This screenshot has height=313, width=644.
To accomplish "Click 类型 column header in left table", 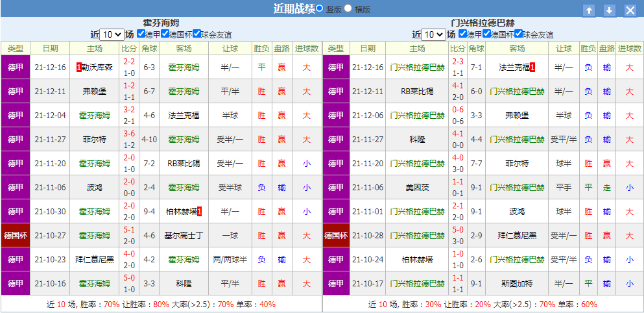I will pyautogui.click(x=16, y=49).
